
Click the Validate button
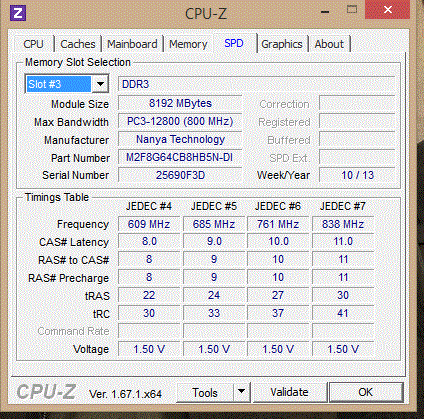click(x=289, y=392)
